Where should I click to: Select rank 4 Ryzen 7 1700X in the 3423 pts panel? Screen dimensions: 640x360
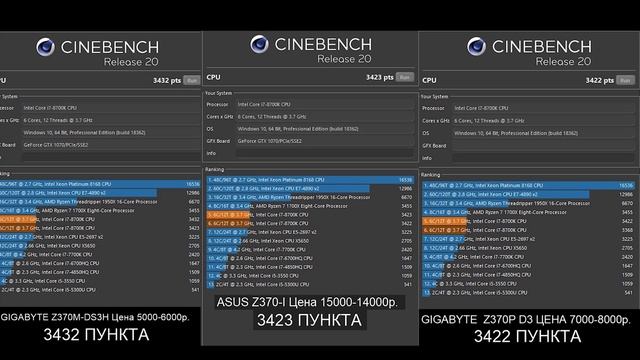310,206
